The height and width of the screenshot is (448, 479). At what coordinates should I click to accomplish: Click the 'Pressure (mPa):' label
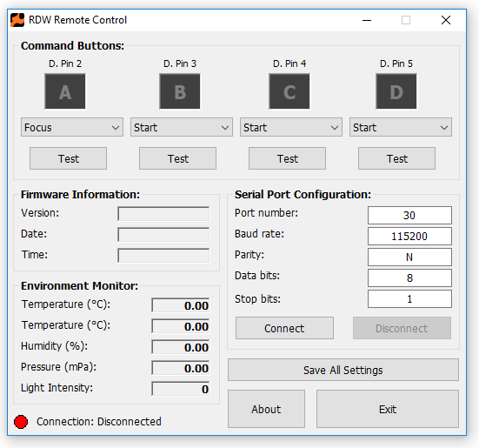click(x=58, y=367)
